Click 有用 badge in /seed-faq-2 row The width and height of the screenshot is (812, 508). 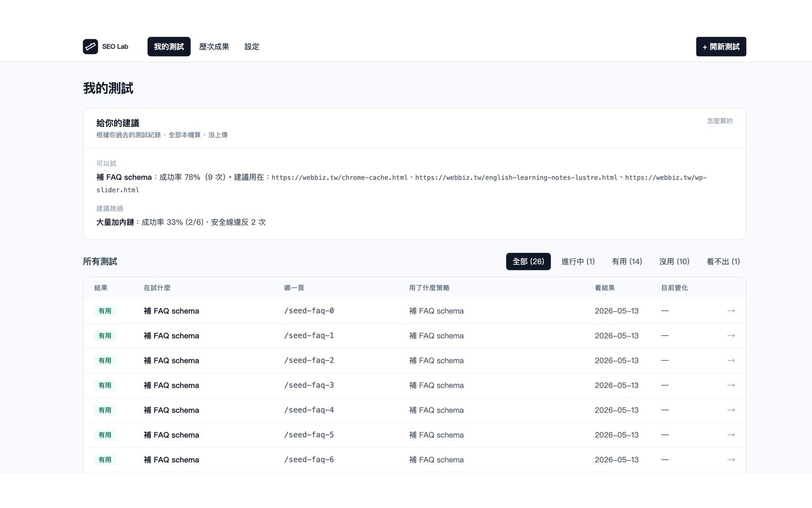pyautogui.click(x=105, y=360)
